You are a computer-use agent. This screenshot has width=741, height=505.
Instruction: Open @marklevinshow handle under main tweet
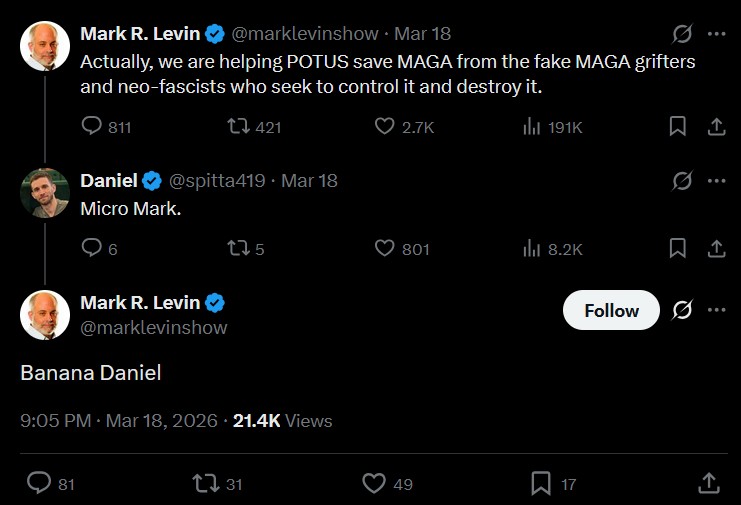point(154,327)
